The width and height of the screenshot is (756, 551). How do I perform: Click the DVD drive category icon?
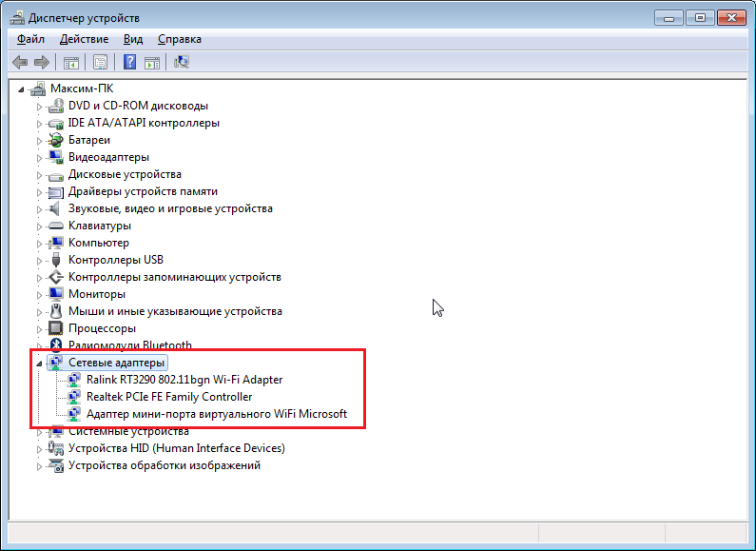point(56,106)
